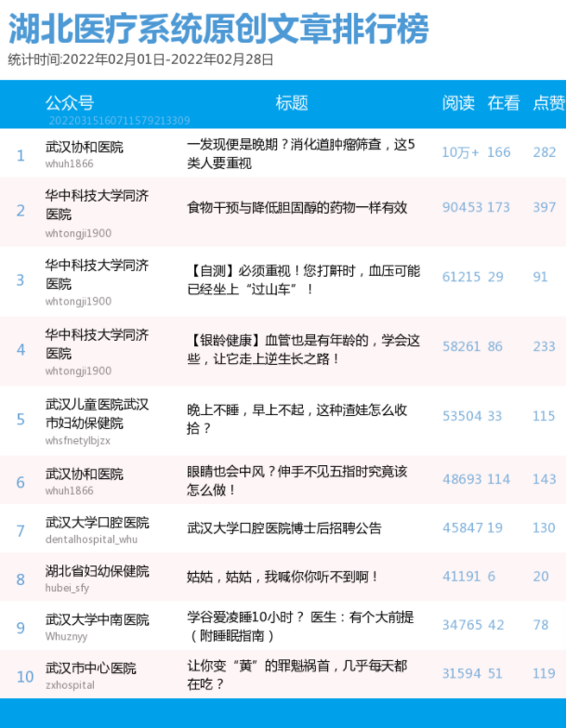
Task: Click the read count 53504
Action: 462,416
